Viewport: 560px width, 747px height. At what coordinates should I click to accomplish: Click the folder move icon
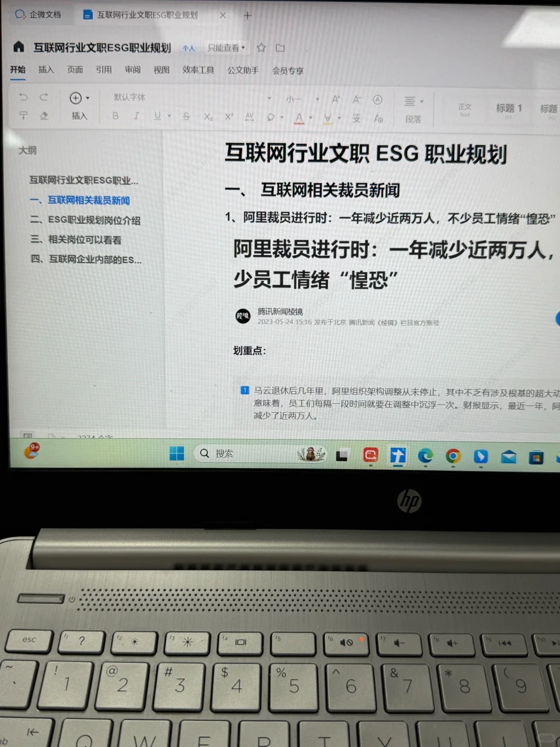(280, 48)
